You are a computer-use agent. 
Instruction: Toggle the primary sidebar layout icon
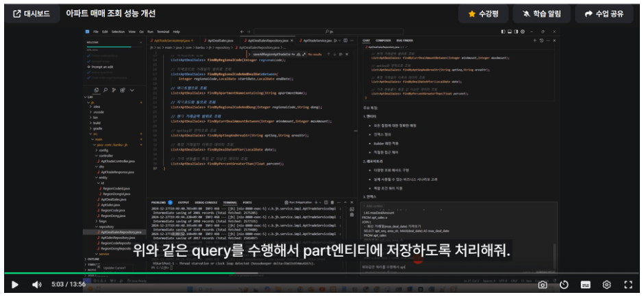tap(503, 31)
